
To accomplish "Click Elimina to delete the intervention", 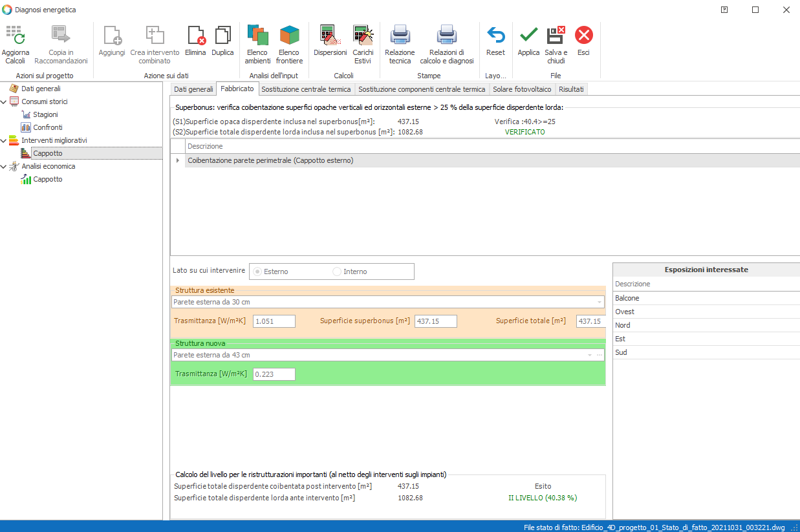I will [195, 36].
